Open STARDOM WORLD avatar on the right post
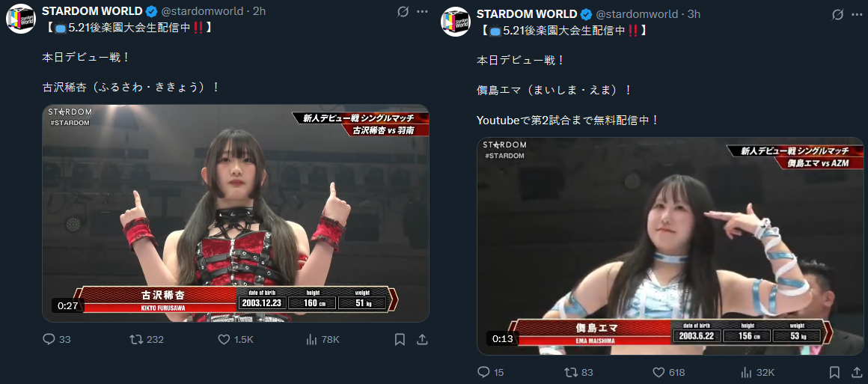 point(455,22)
